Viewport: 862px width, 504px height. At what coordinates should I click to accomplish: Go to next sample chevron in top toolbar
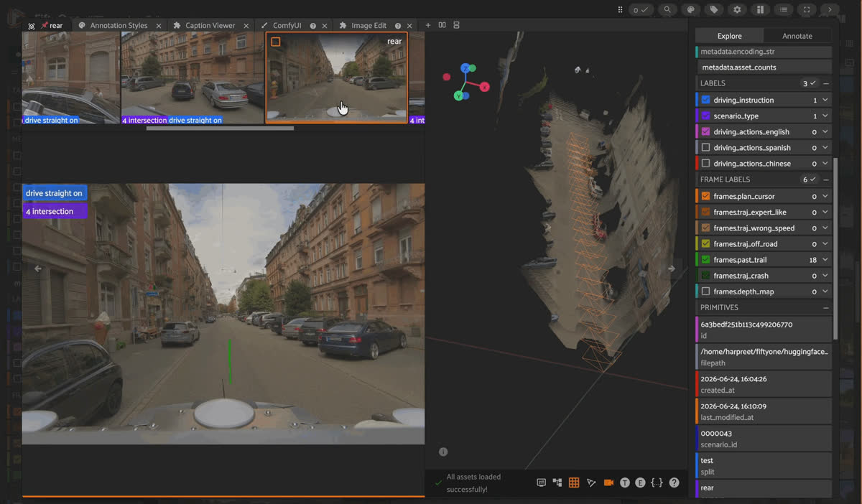(830, 10)
